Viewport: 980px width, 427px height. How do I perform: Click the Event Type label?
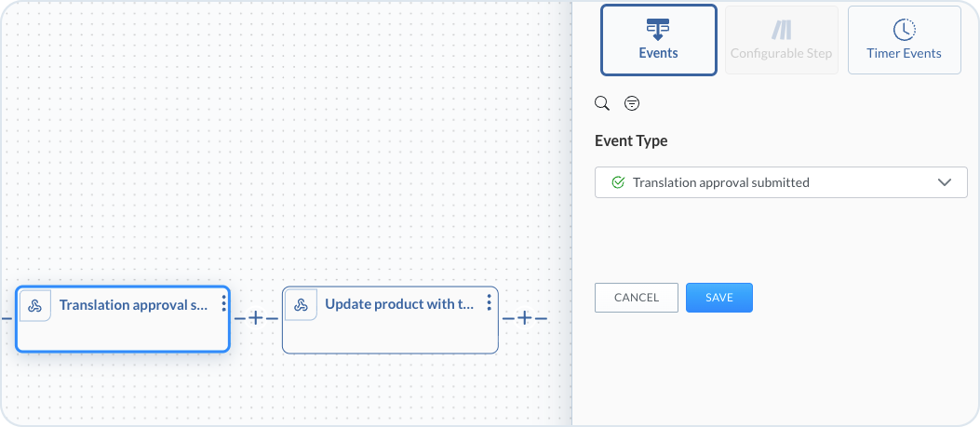pos(631,141)
